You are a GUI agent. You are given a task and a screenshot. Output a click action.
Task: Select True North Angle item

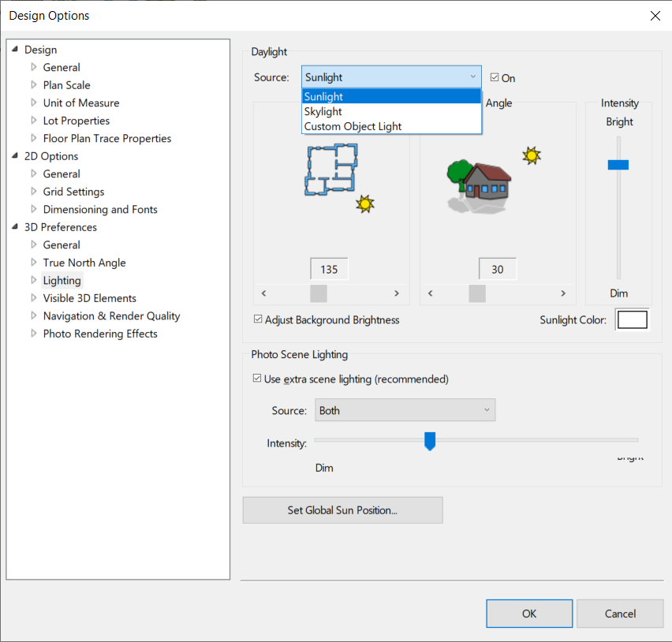pos(84,263)
